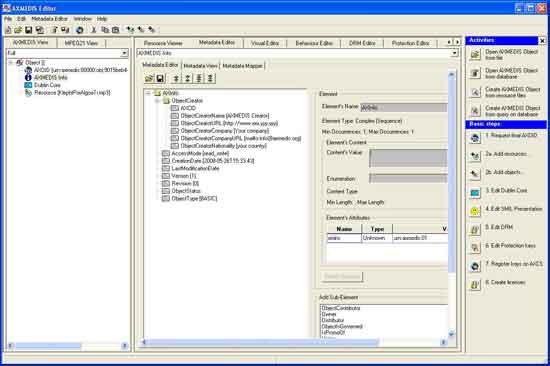Click the Content's Value text area
This screenshot has width=550, height=366.
point(409,158)
